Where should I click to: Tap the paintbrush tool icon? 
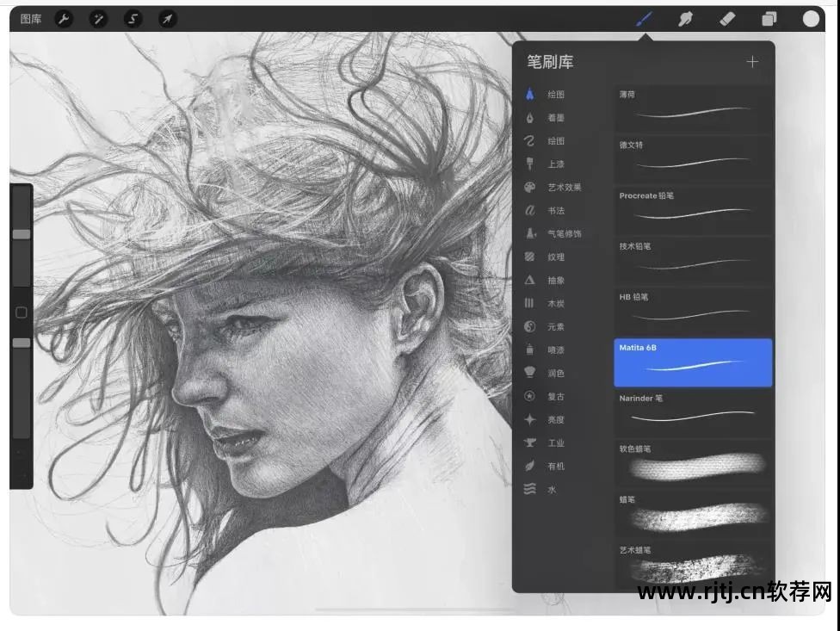[x=644, y=18]
